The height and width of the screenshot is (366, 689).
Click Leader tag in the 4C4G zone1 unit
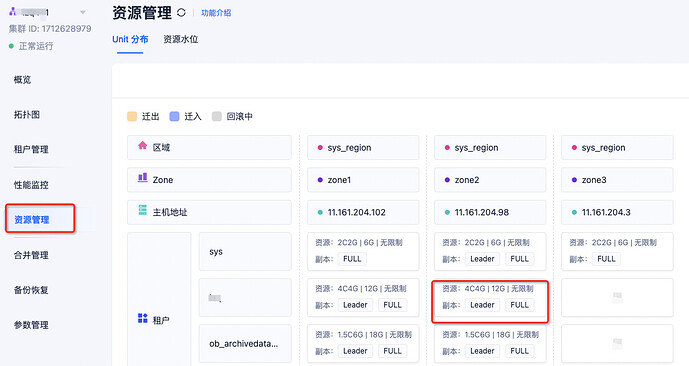tap(355, 305)
